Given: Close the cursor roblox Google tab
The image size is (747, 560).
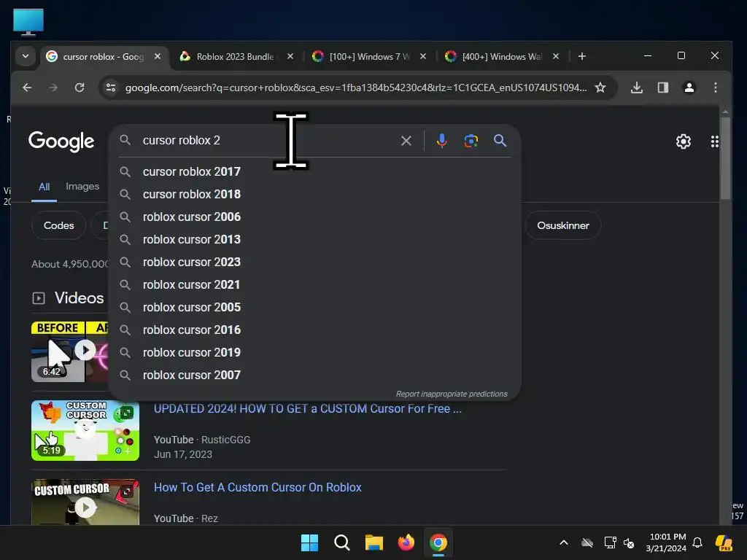Looking at the screenshot, I should point(158,56).
